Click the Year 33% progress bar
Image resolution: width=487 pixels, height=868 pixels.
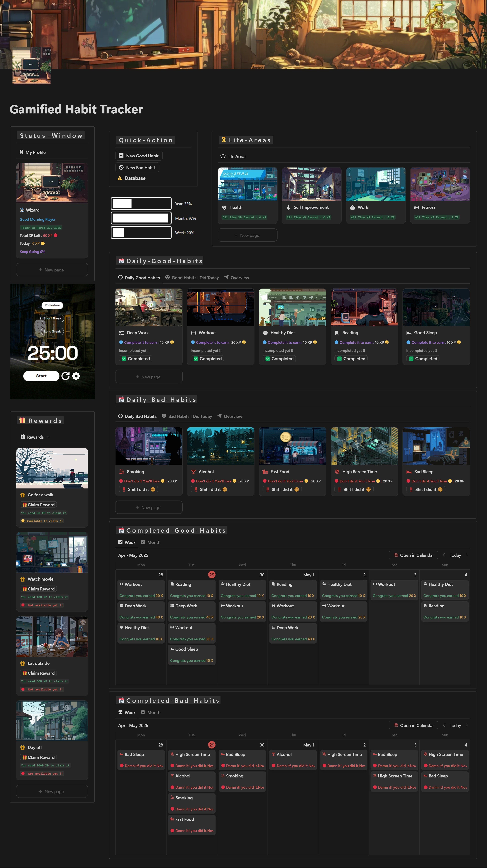pos(141,204)
